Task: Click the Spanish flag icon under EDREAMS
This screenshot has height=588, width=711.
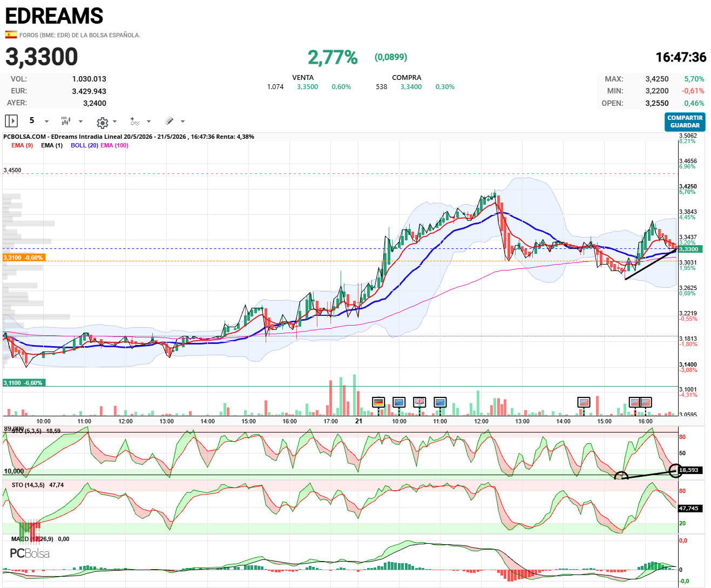Action: [x=11, y=35]
